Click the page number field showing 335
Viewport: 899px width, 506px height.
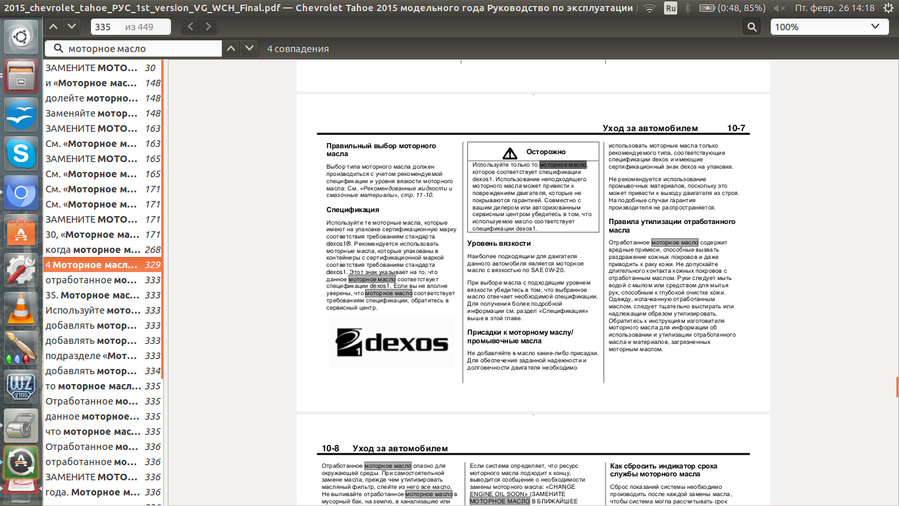(x=131, y=27)
